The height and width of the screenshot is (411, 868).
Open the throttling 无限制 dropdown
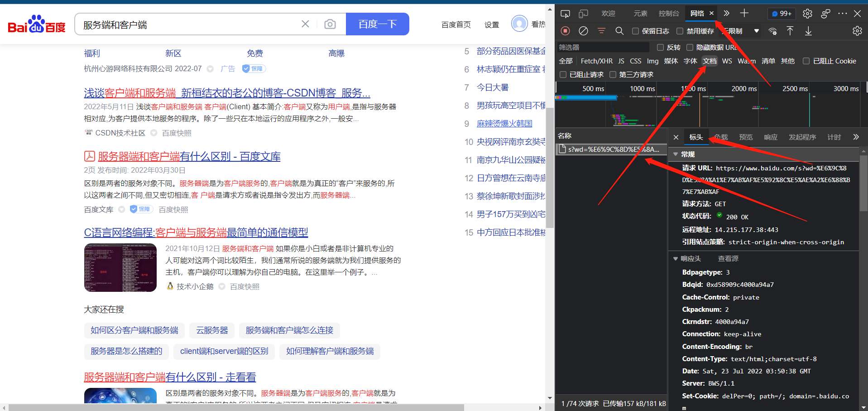click(741, 31)
